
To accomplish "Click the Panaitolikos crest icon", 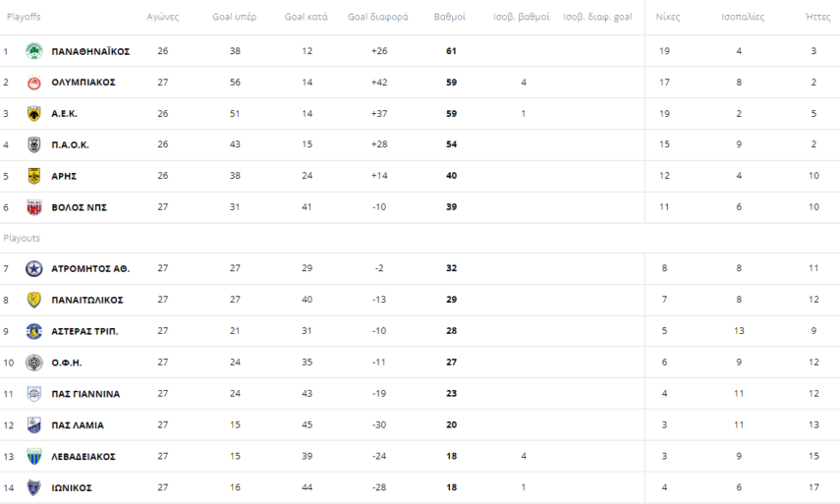I will 34,300.
